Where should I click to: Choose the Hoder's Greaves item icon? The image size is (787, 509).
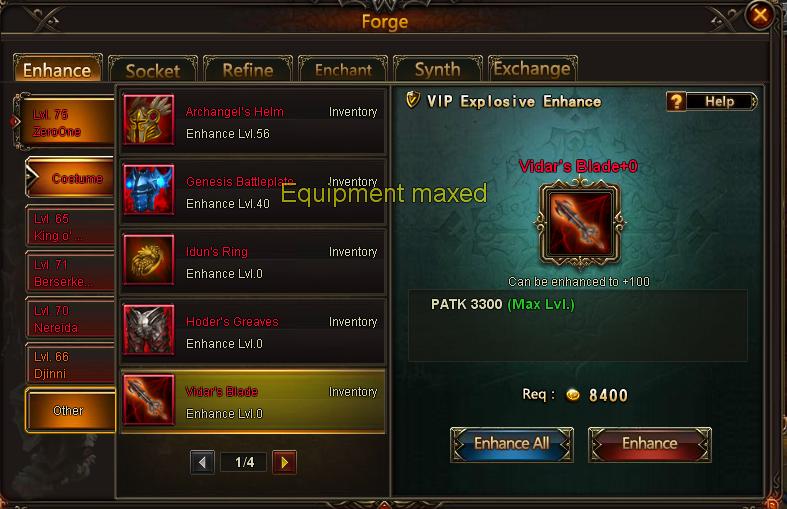tap(149, 330)
